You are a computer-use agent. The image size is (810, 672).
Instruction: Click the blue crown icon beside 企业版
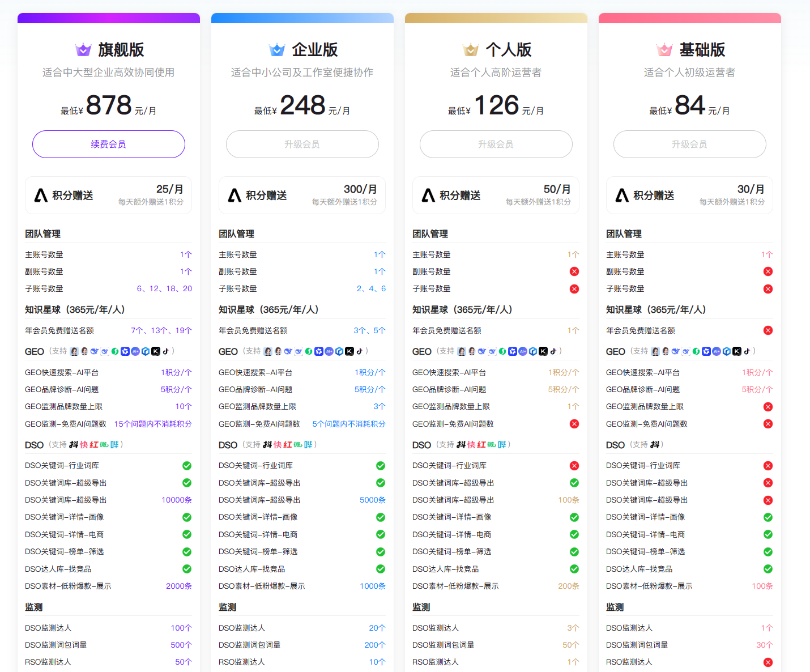pos(277,50)
